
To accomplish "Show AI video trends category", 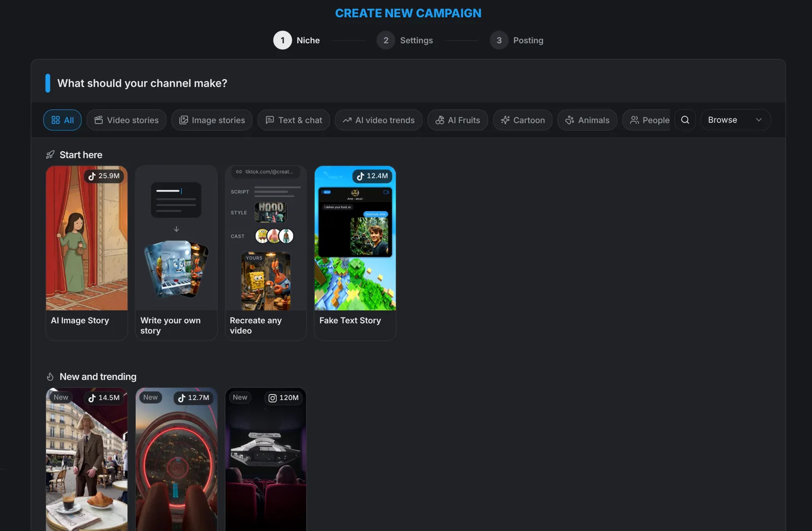I will (x=379, y=120).
